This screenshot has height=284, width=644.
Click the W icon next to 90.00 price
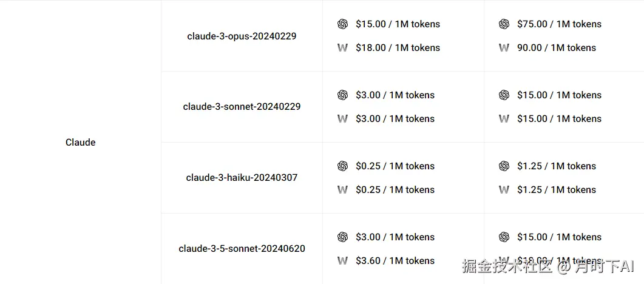tap(504, 48)
